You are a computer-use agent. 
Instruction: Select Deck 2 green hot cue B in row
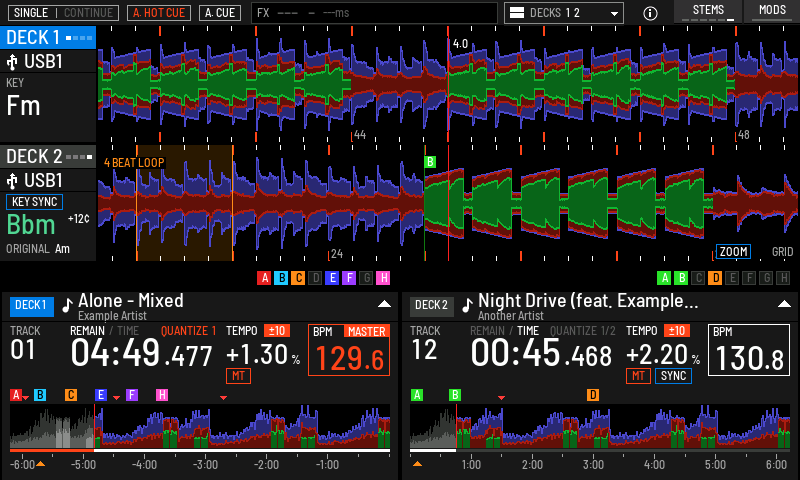tap(681, 278)
